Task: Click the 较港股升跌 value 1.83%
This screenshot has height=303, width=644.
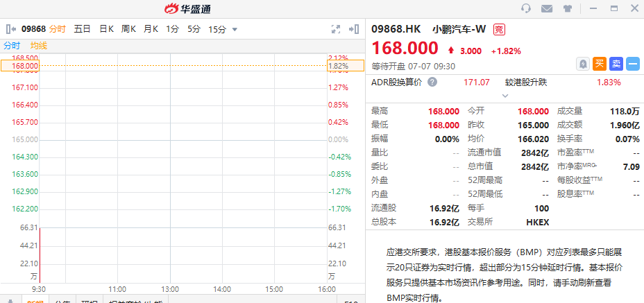Action: pos(609,82)
